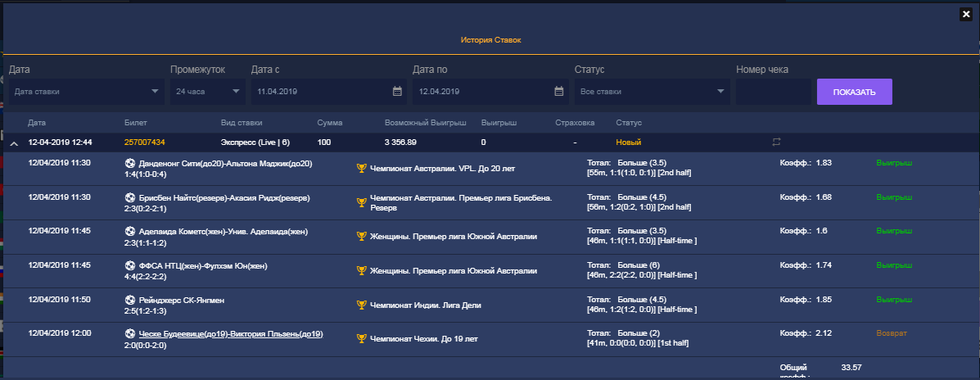Click trophy icon for Чемпионат Индии
The image size is (980, 380).
(x=361, y=305)
